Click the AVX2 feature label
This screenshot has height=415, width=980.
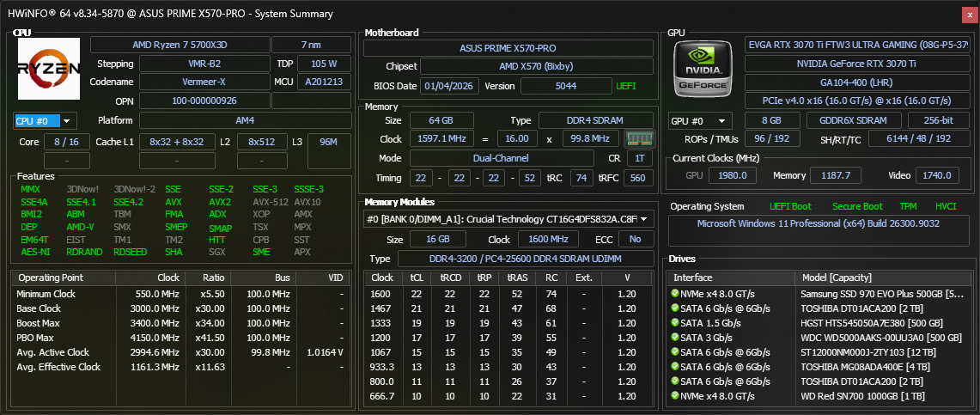220,202
